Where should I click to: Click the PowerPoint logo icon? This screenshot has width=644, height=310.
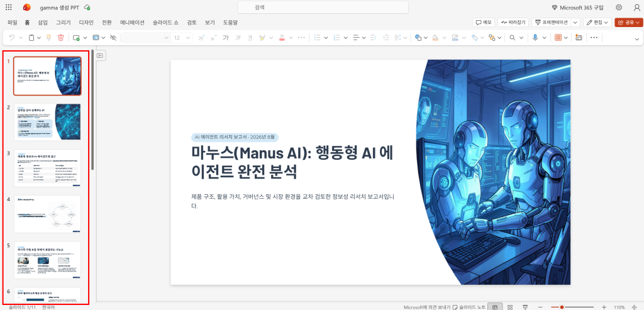tap(27, 8)
